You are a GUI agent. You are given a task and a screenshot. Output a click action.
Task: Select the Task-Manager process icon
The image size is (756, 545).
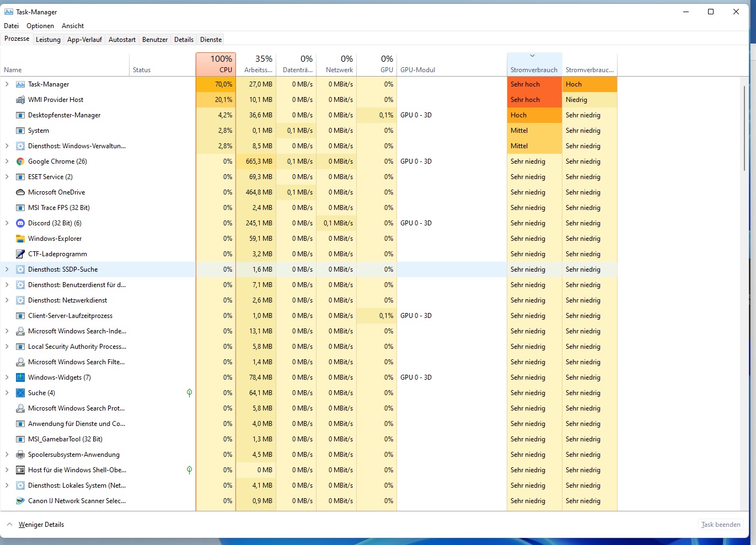click(x=20, y=84)
